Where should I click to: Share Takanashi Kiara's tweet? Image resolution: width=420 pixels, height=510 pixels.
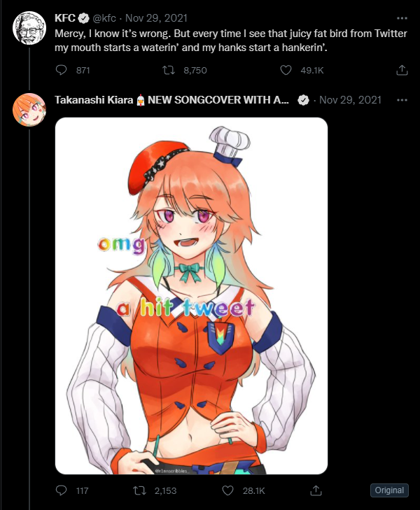(316, 490)
